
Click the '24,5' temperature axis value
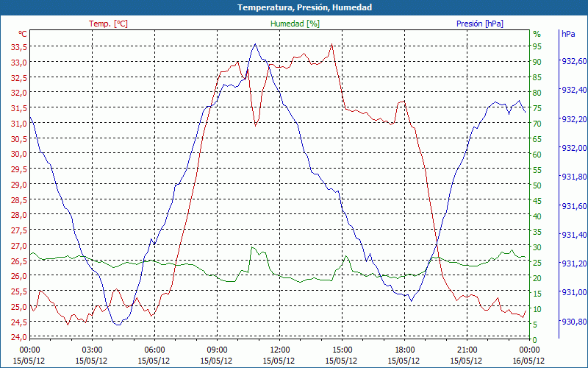pyautogui.click(x=19, y=322)
